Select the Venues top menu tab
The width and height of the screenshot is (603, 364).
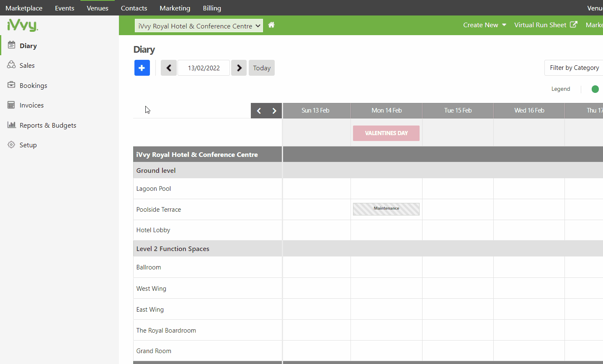98,8
